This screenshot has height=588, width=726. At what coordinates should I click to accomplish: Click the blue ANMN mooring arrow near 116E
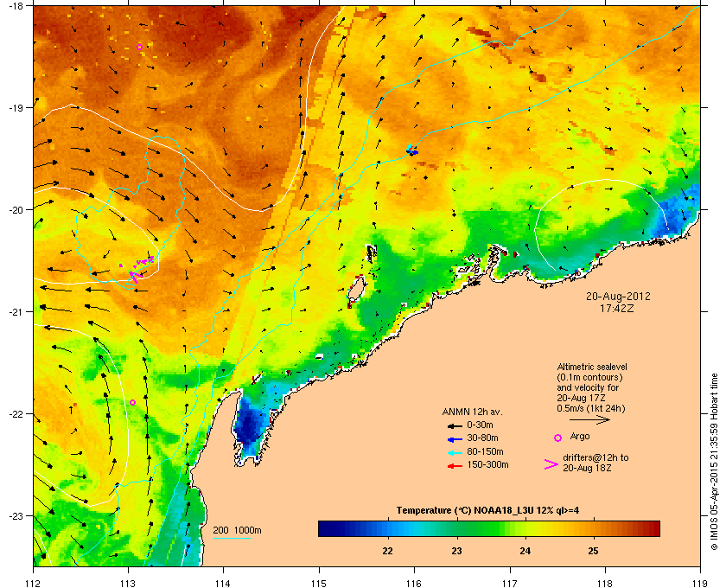(x=412, y=150)
